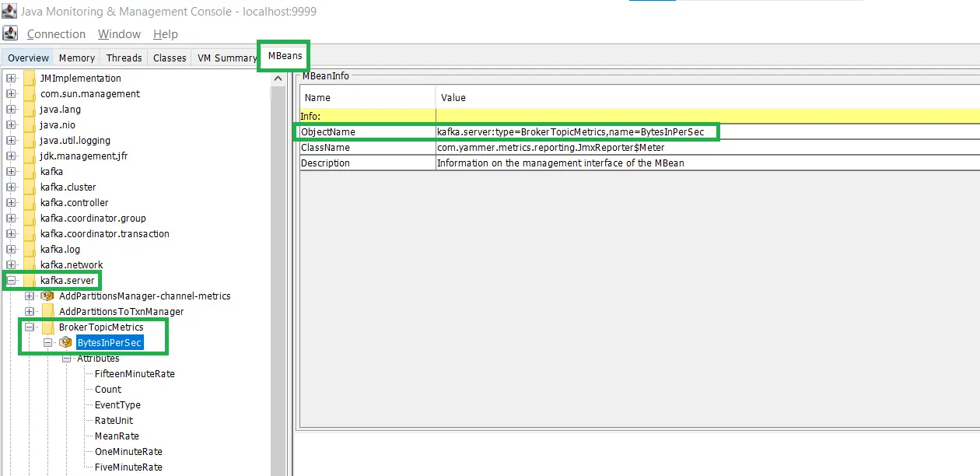Image resolution: width=980 pixels, height=476 pixels.
Task: Click the BrokerTopicMetrics folder icon
Action: click(x=47, y=327)
